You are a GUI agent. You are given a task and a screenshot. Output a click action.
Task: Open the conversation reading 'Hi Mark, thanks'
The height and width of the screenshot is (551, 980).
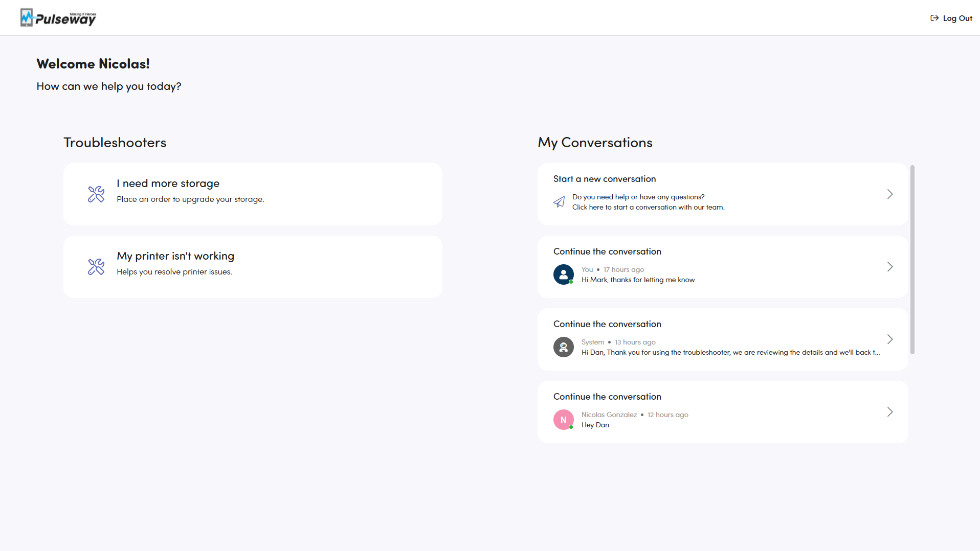[x=638, y=280]
